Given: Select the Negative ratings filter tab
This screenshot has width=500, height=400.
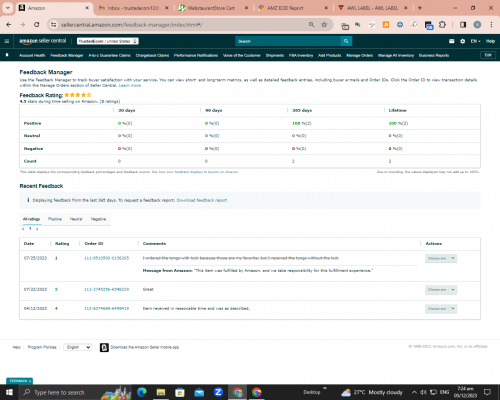Looking at the screenshot, I should click(98, 219).
